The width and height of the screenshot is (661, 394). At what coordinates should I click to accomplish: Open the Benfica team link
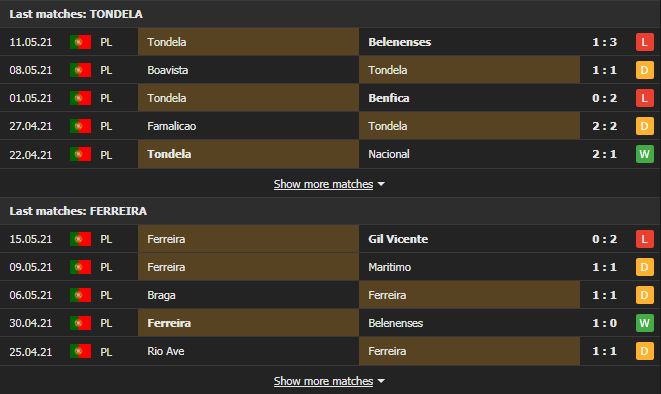coord(389,98)
